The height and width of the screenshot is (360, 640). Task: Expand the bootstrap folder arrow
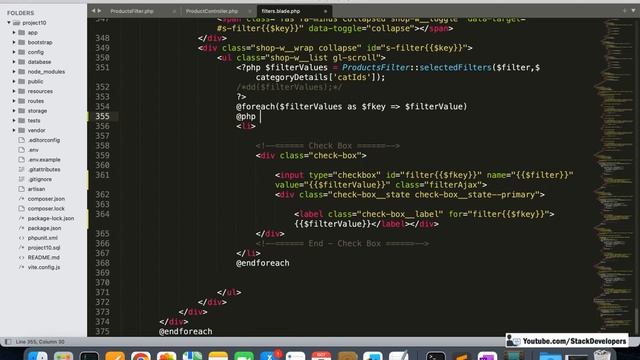click(14, 42)
